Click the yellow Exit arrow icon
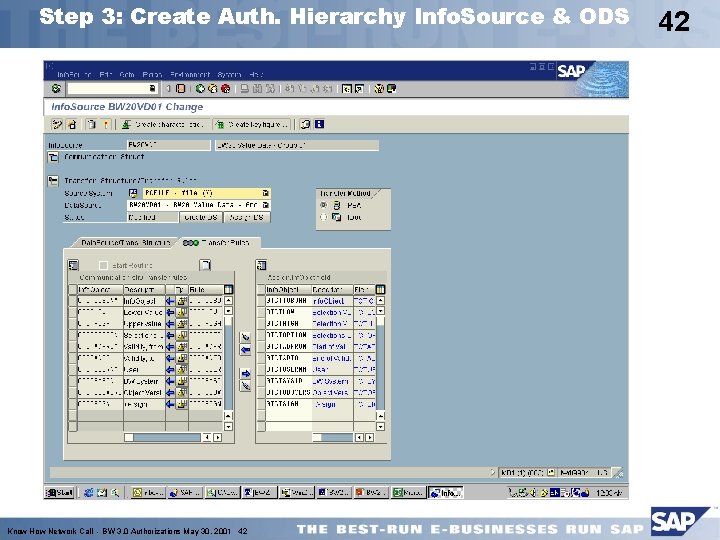 (x=213, y=89)
